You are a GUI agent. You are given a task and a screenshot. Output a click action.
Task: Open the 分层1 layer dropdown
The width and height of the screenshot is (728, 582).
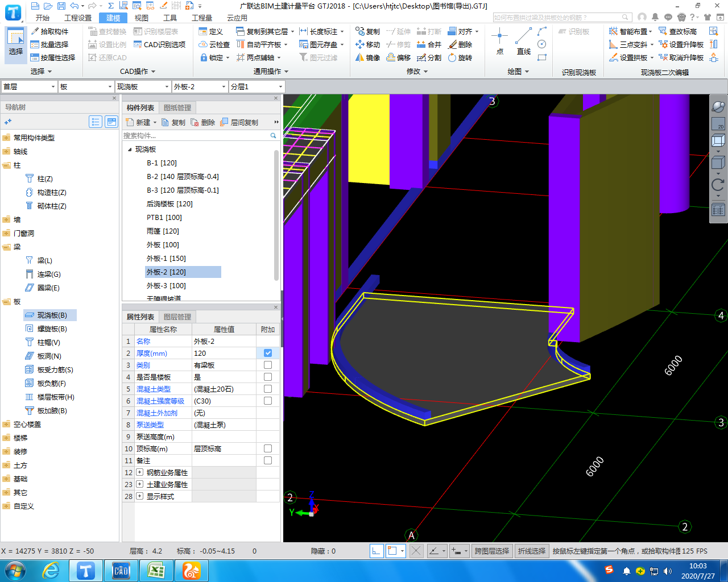(257, 86)
